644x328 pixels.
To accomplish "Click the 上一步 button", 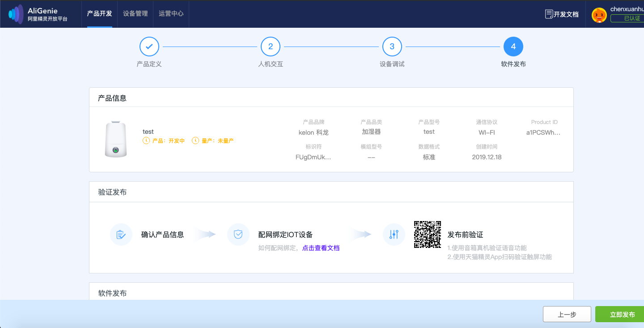I will click(x=567, y=315).
